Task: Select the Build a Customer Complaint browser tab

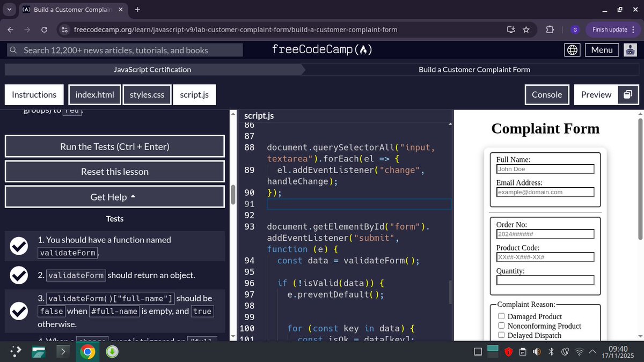Action: click(x=72, y=10)
